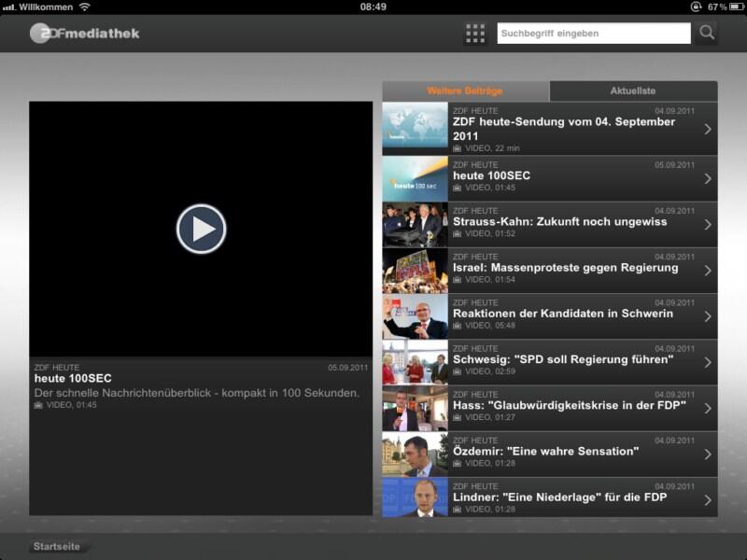Click the 05.09.2011 date in list
Image resolution: width=747 pixels, height=560 pixels.
click(x=674, y=165)
